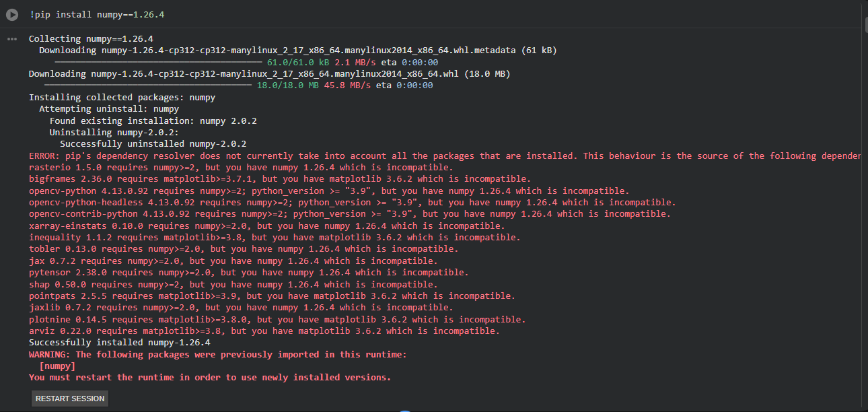Click the bigframes 2.36.0 matplotlib error line
868x412 pixels.
click(x=279, y=179)
